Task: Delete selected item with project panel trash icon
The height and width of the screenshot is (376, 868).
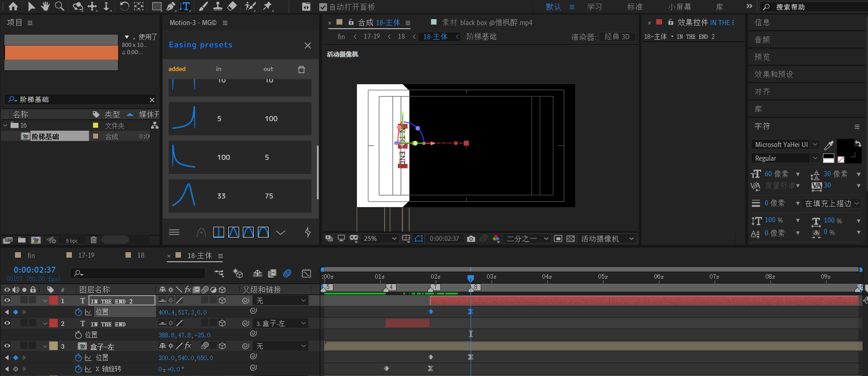Action: pos(94,240)
